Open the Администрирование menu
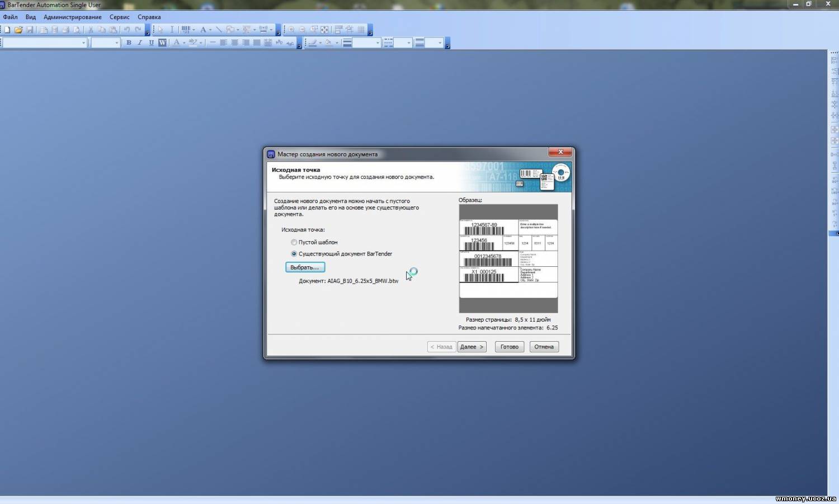The width and height of the screenshot is (839, 504). coord(73,17)
